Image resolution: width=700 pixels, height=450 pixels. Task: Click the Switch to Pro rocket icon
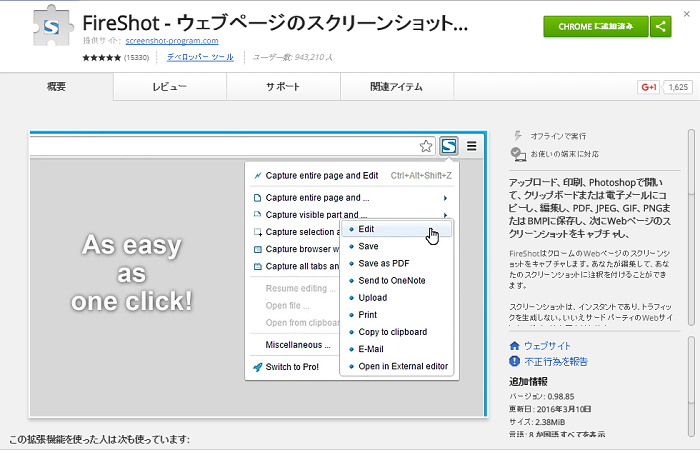(x=258, y=367)
